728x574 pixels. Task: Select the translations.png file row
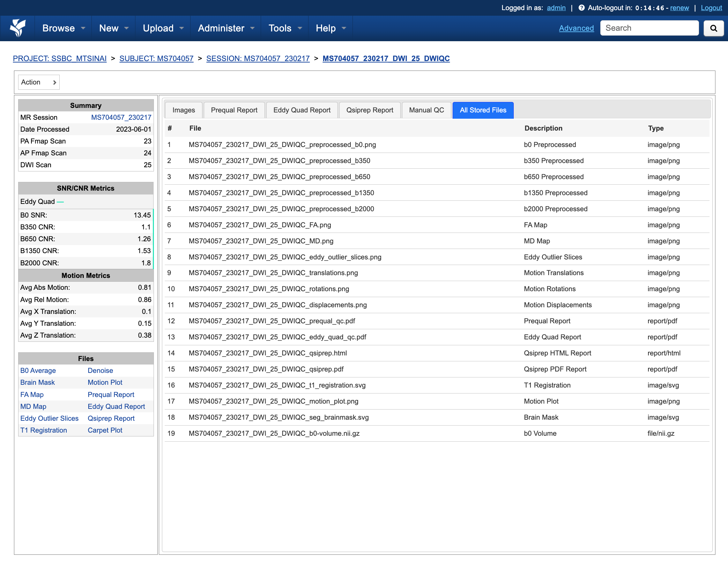437,273
